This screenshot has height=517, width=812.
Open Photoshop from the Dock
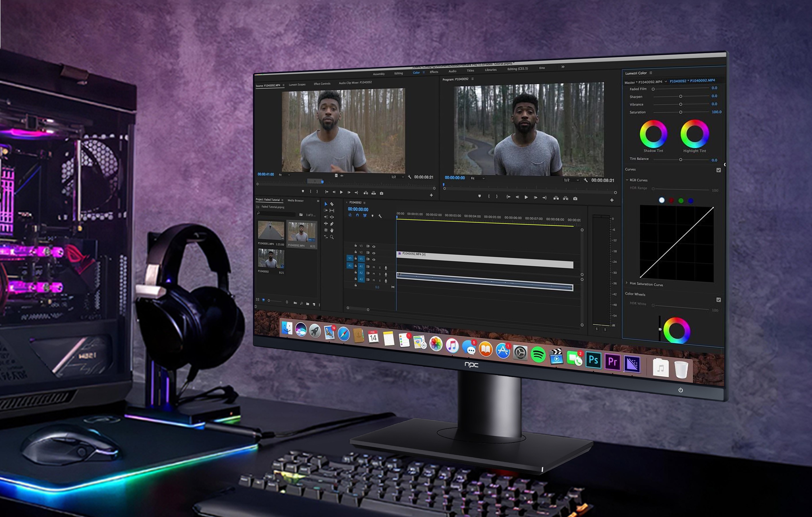[593, 360]
